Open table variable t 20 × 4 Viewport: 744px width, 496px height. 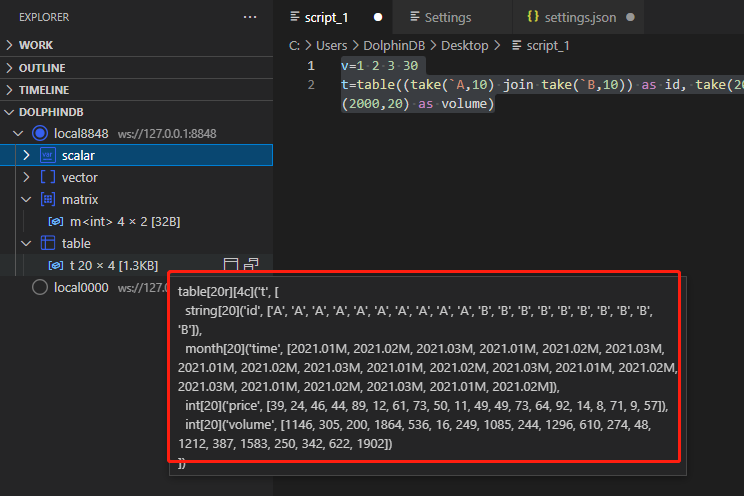(114, 265)
